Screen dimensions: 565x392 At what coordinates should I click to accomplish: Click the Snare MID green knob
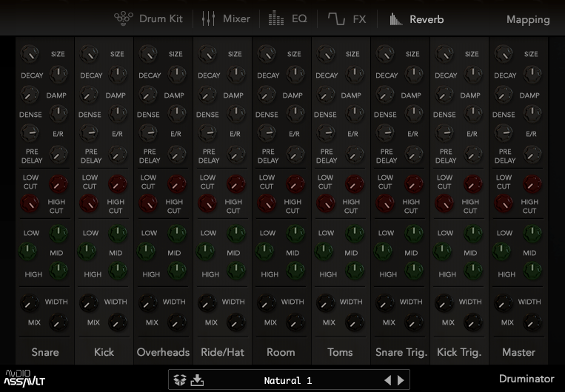(27, 251)
